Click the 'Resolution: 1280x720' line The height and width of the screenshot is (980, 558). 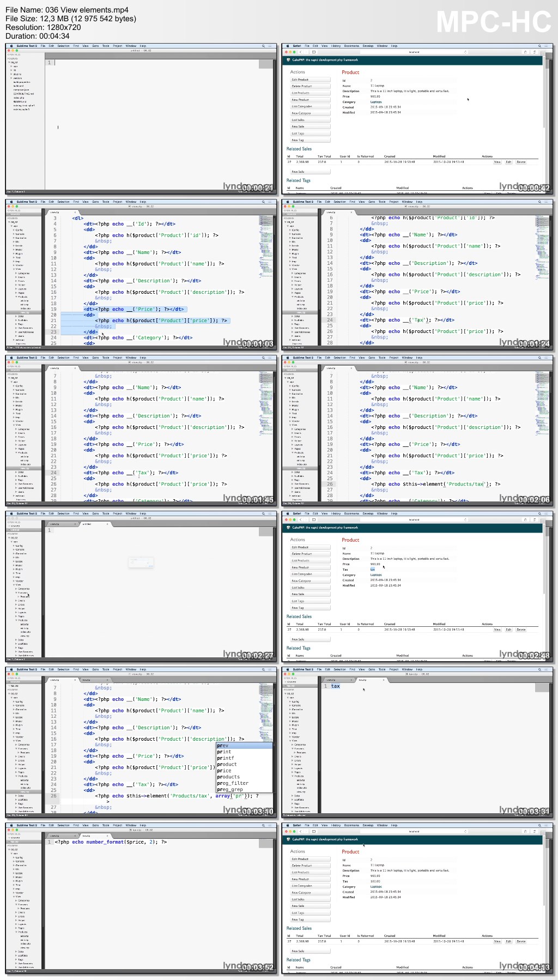point(43,27)
